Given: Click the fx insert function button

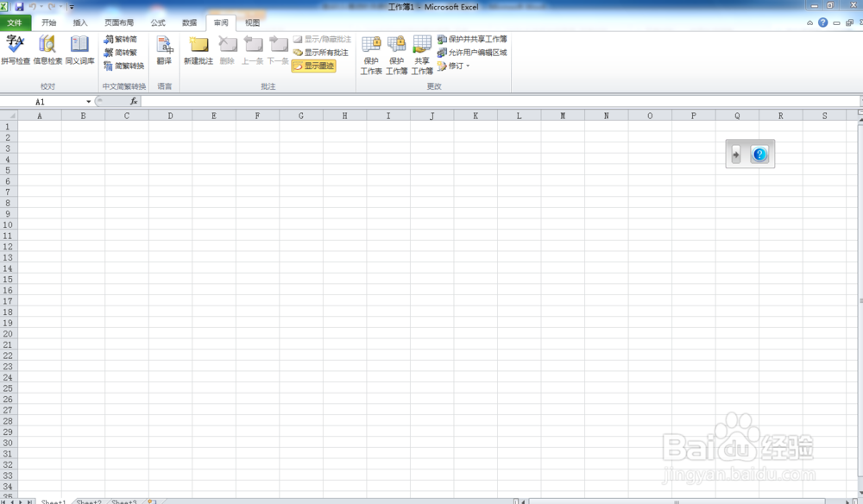Looking at the screenshot, I should 134,101.
